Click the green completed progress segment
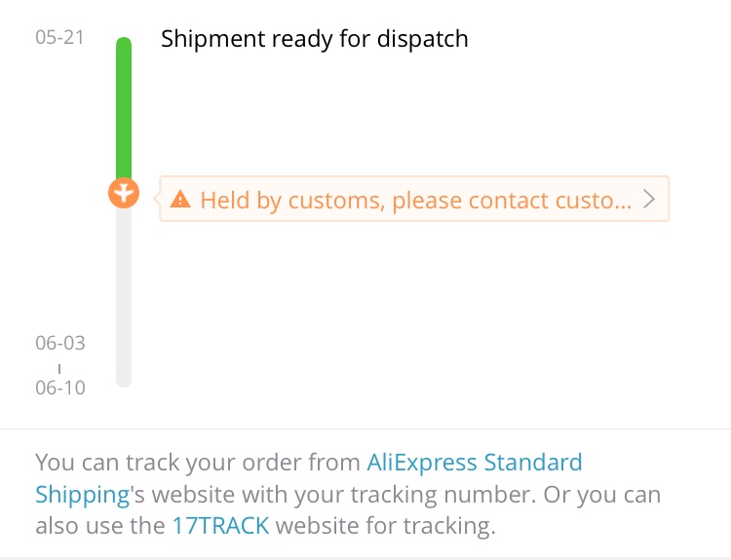Viewport: 731px width, 560px height. pyautogui.click(x=124, y=112)
